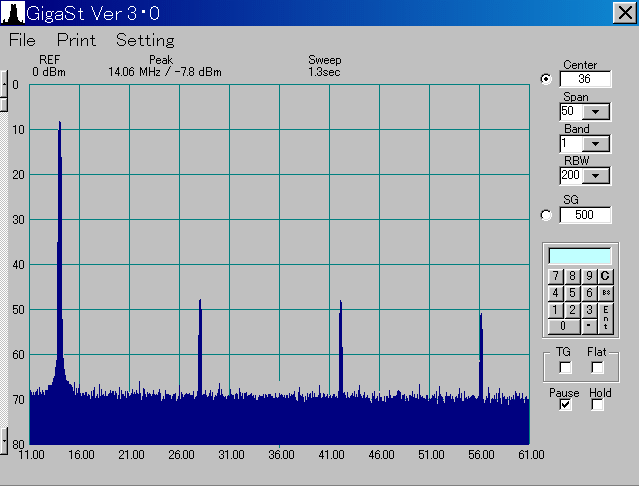
Task: Click keypad digit 5
Action: [x=572, y=293]
